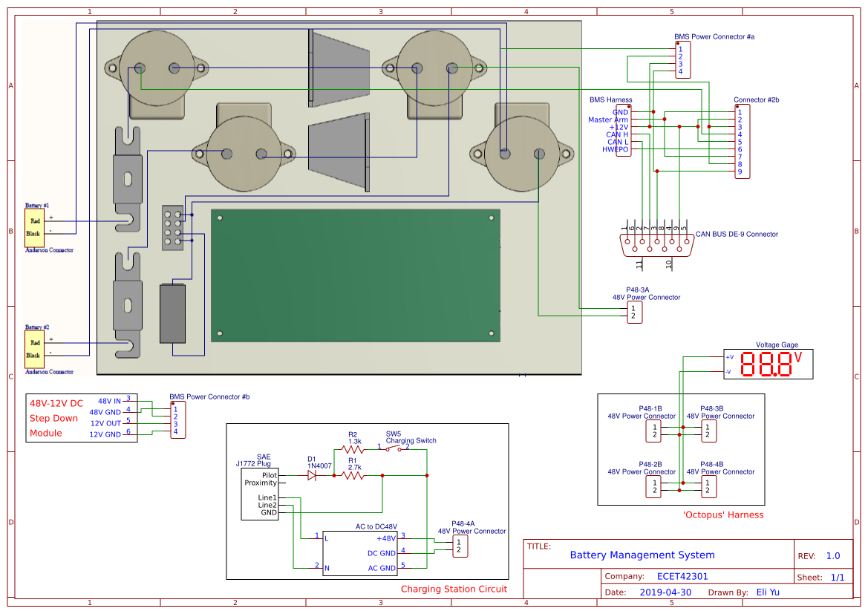This screenshot has width=868, height=614.
Task: Select resistor R1 2.7k
Action: click(x=353, y=476)
